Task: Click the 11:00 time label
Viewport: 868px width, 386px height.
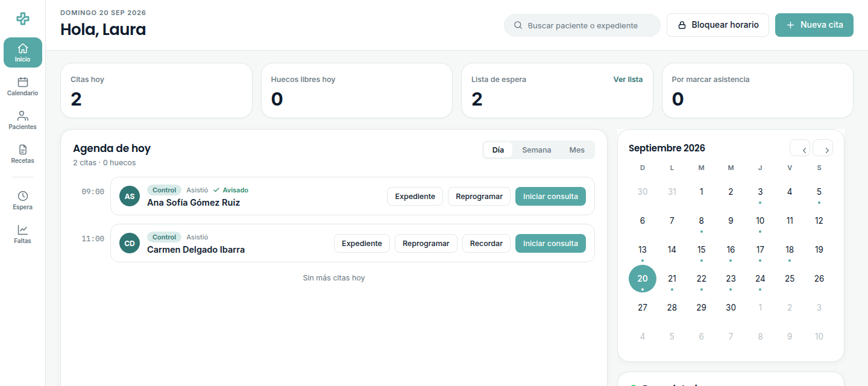Action: 93,239
